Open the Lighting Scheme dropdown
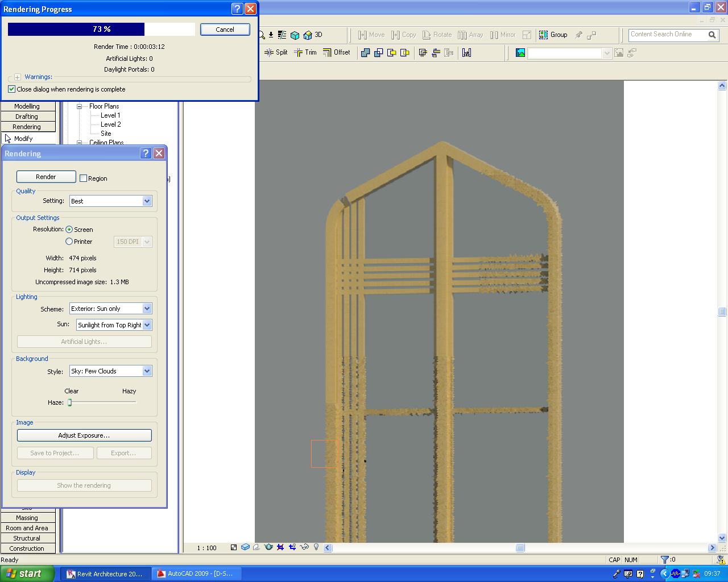Image resolution: width=728 pixels, height=582 pixels. point(147,309)
